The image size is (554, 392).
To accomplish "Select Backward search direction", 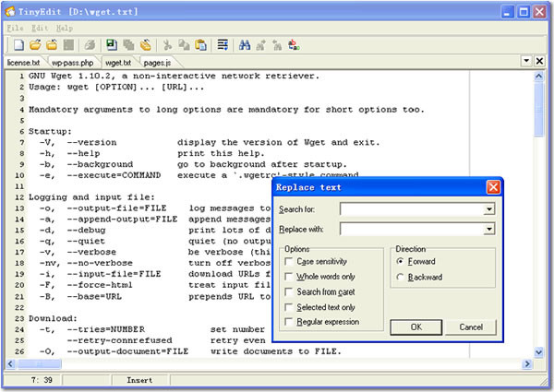I will click(400, 277).
